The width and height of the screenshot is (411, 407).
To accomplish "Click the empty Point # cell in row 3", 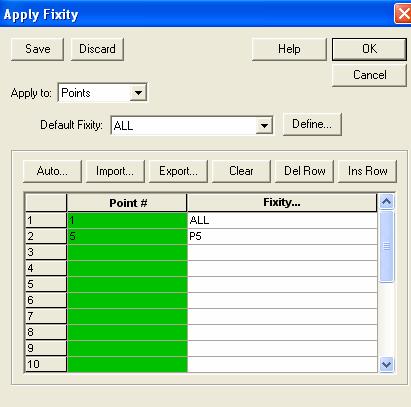I will (127, 252).
